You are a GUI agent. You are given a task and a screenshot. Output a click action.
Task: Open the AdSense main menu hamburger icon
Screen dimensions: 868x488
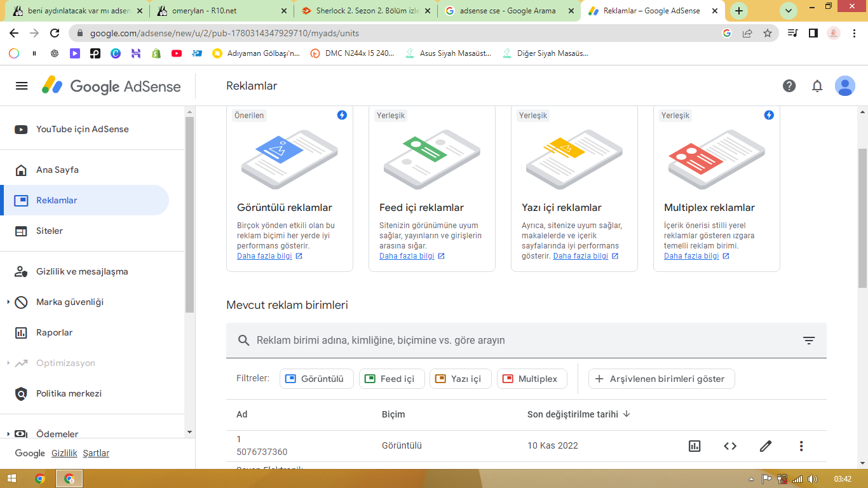point(22,86)
